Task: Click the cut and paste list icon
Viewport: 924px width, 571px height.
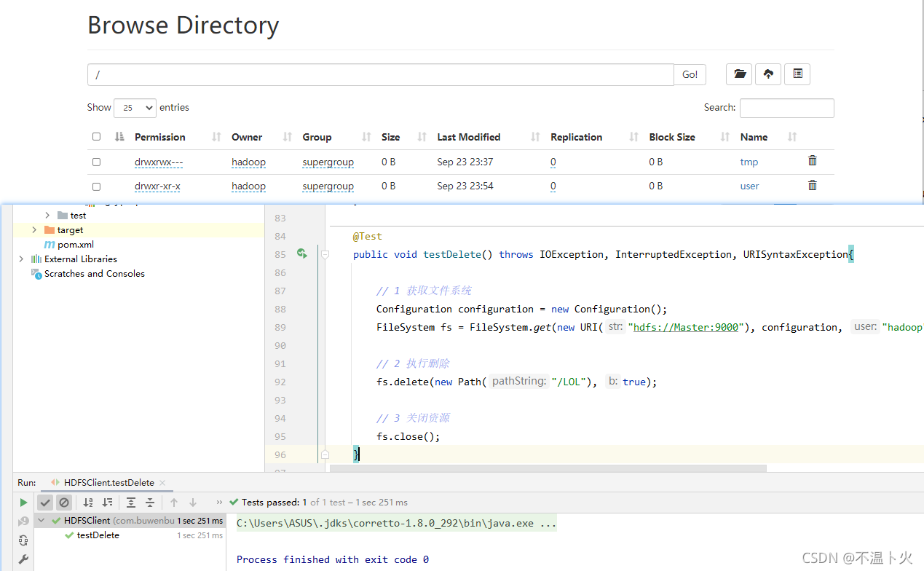Action: click(797, 74)
